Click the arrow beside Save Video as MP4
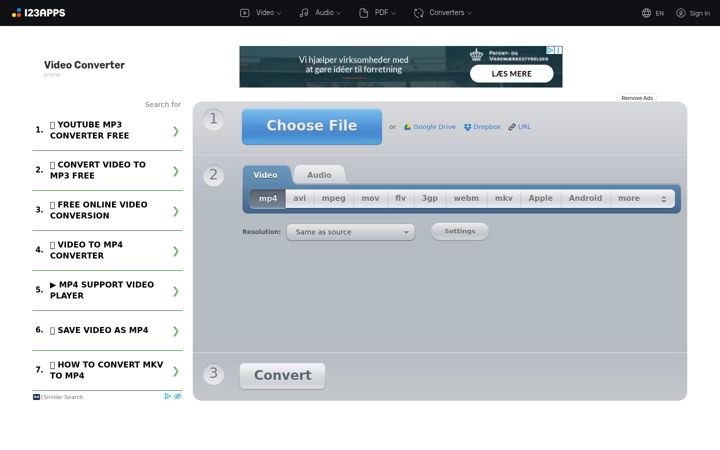This screenshot has width=720, height=450. [175, 331]
